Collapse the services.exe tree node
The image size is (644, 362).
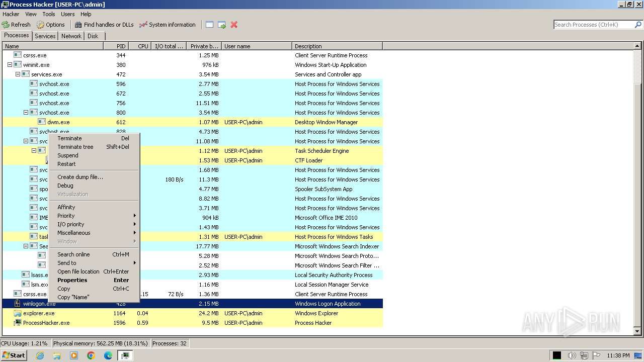18,74
